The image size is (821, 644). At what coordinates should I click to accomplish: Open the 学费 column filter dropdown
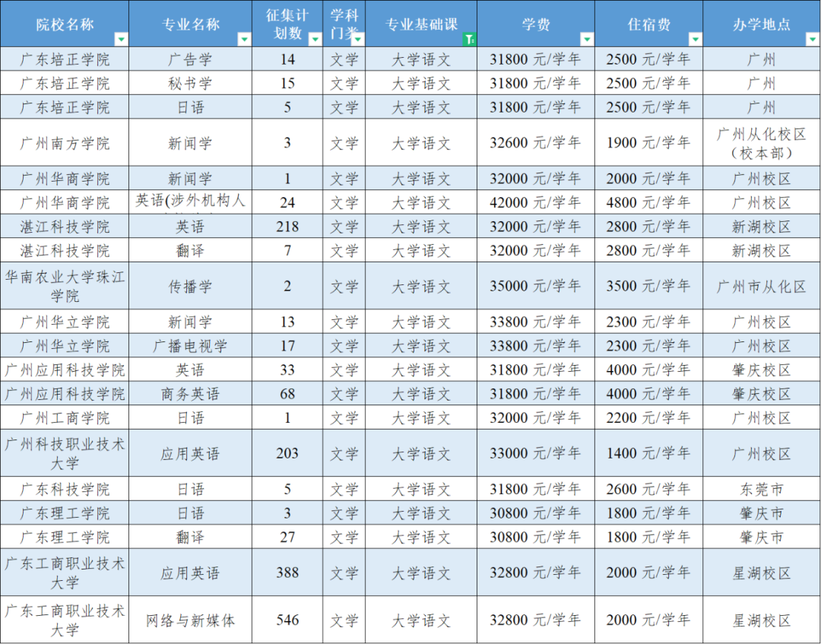(588, 40)
